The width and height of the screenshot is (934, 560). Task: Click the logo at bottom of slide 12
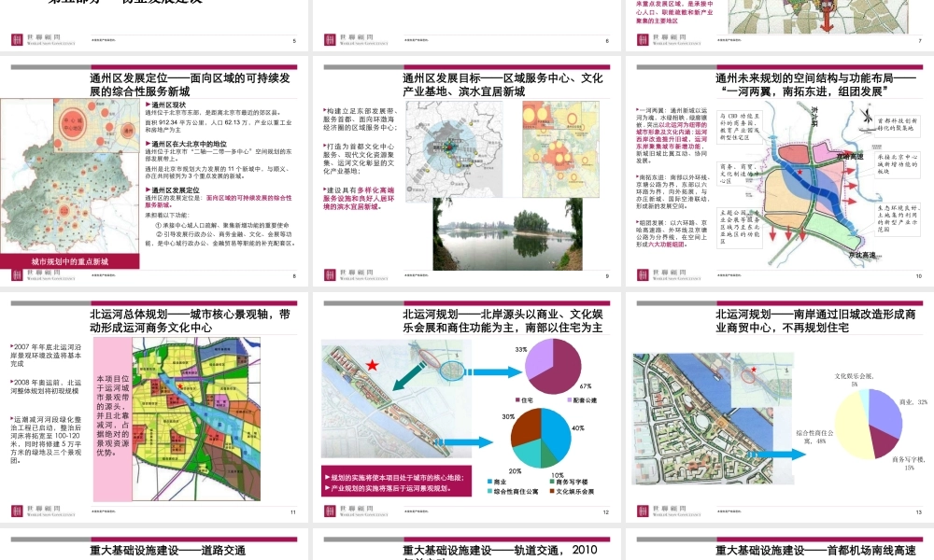(356, 511)
